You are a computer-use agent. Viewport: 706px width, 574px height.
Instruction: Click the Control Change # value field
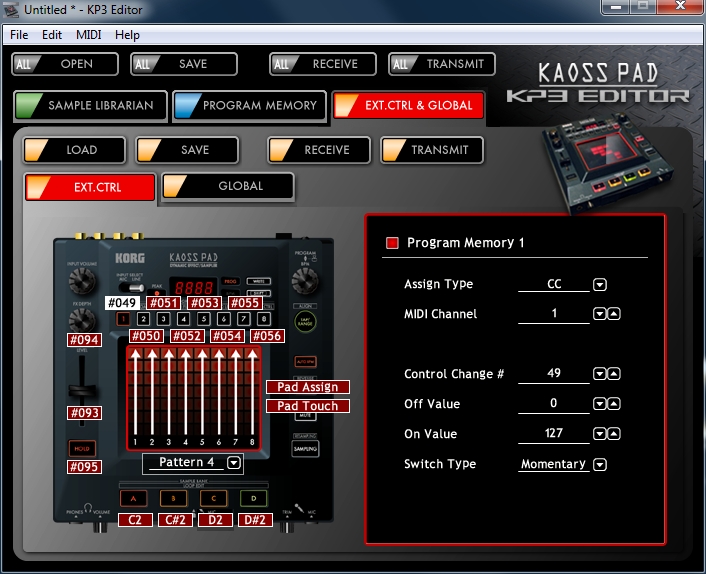(x=554, y=374)
